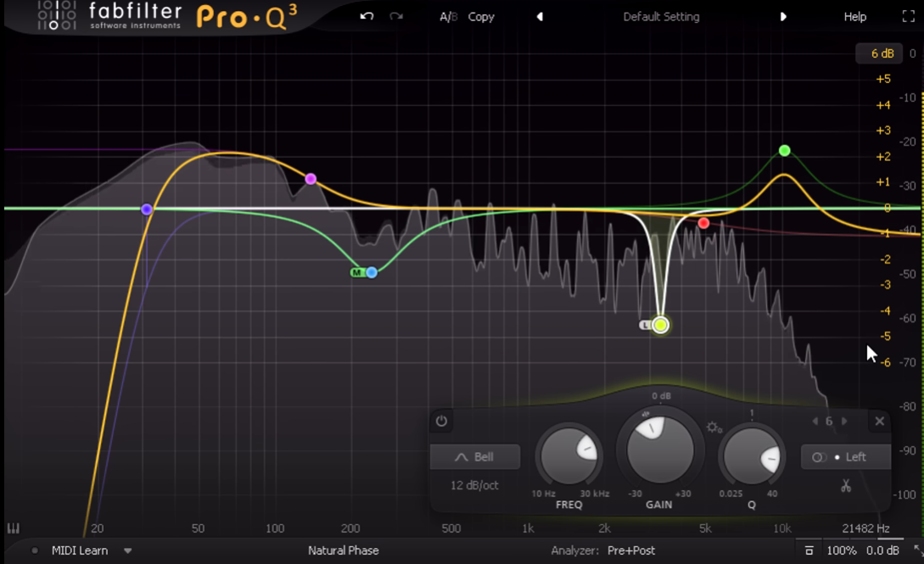Open the Left stereo placement selector
924x564 pixels.
tap(846, 457)
